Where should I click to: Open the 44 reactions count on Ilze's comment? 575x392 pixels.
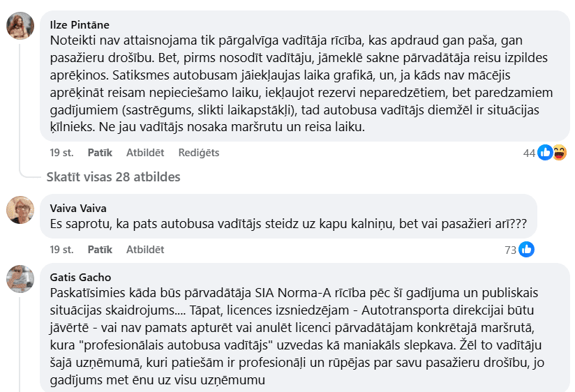click(529, 153)
